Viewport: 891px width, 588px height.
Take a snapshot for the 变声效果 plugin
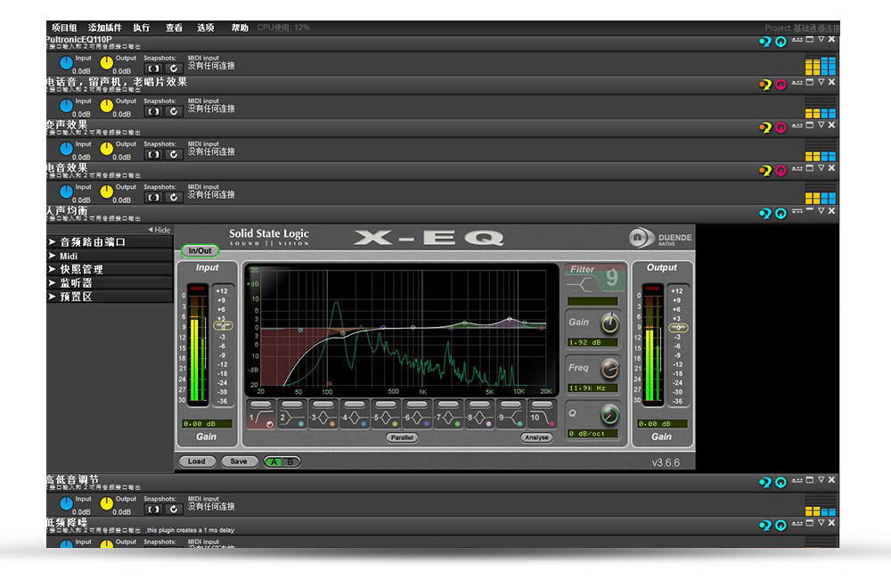coord(153,154)
